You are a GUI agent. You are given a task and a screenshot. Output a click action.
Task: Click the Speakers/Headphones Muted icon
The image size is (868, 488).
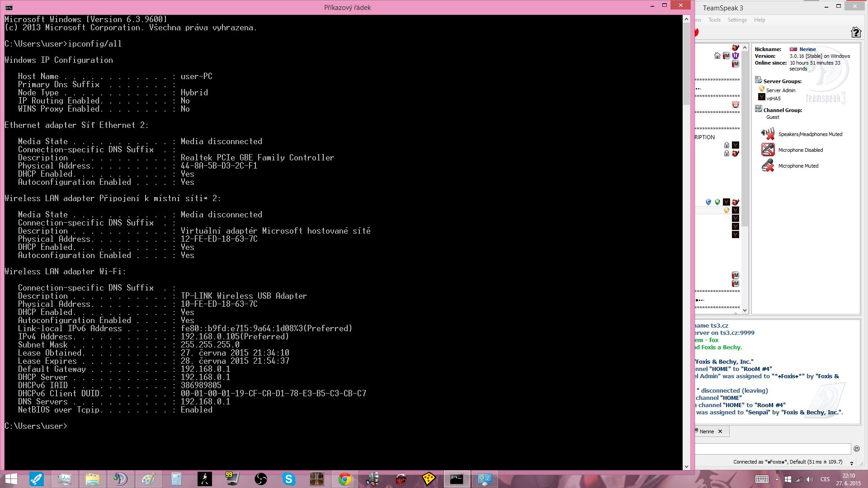coord(768,134)
